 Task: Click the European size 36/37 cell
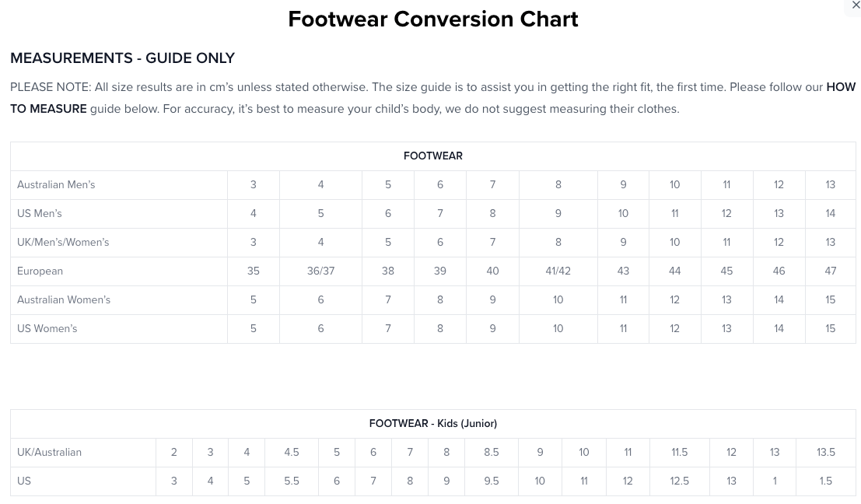pos(320,271)
